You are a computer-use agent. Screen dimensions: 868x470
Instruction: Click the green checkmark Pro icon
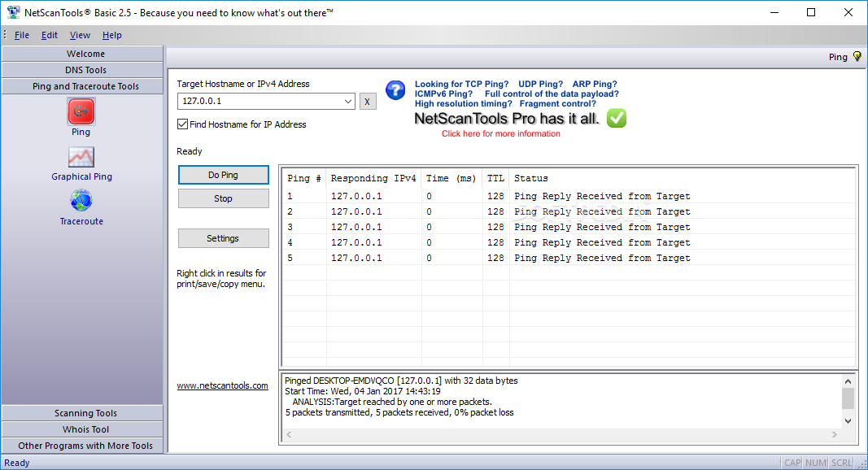(616, 118)
